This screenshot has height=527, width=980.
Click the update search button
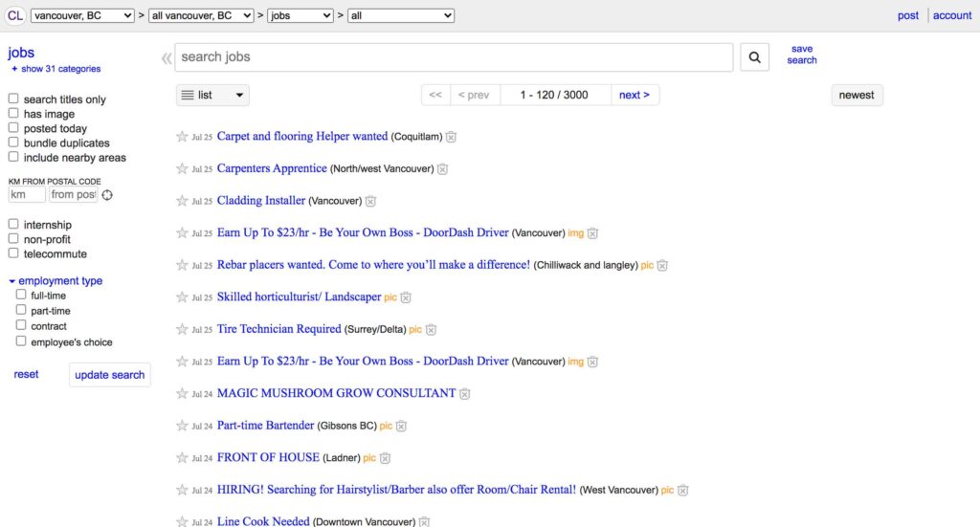[110, 375]
